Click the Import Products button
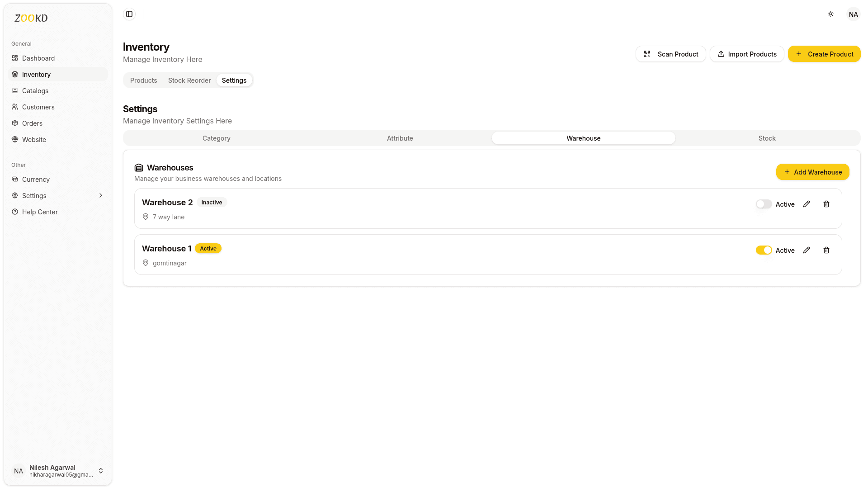This screenshot has height=487, width=868. (x=747, y=54)
